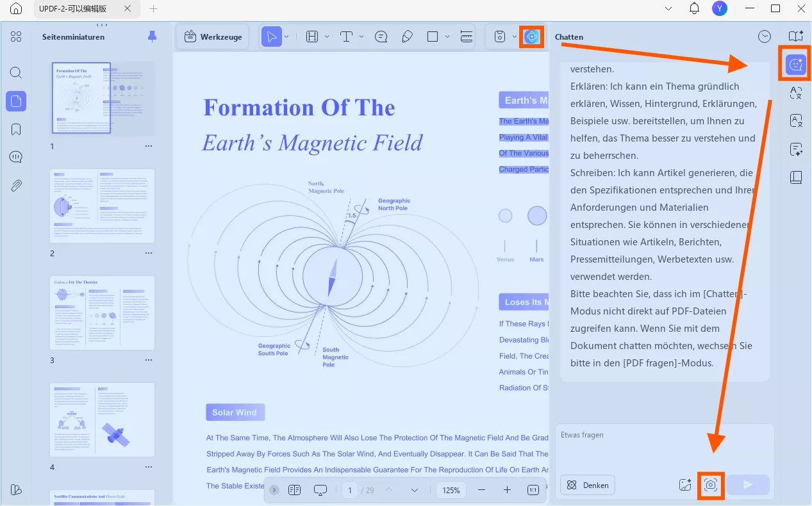Select page 2 thumbnail
The image size is (812, 506).
point(103,206)
